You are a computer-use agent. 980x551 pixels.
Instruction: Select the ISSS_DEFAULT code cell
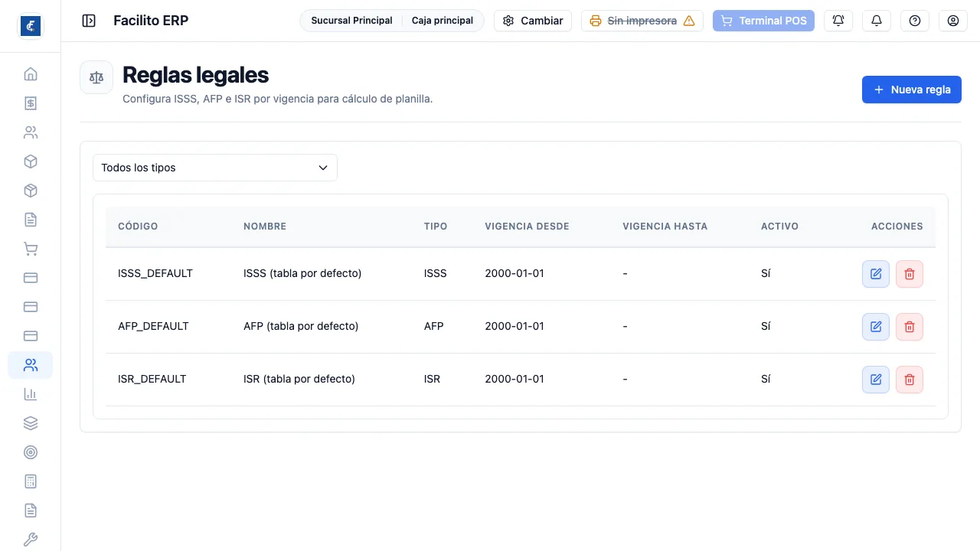pos(155,273)
